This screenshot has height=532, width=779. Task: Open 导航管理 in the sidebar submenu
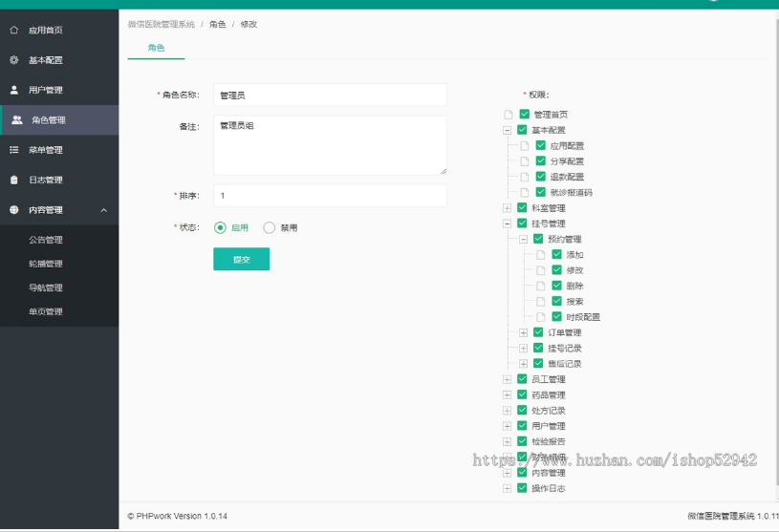click(46, 287)
